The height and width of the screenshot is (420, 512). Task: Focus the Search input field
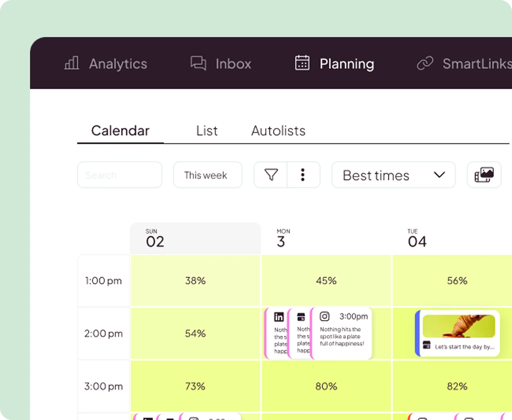119,175
